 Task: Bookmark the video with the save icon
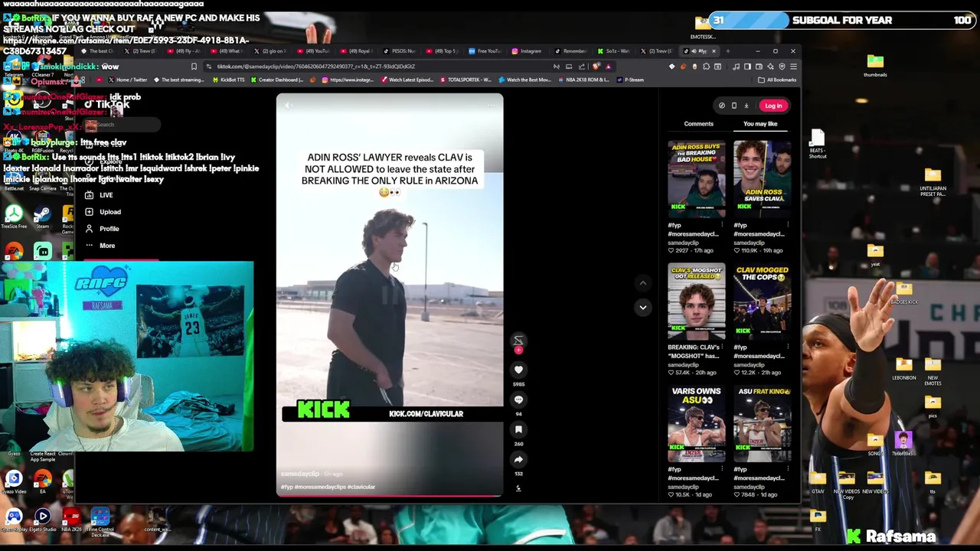518,429
